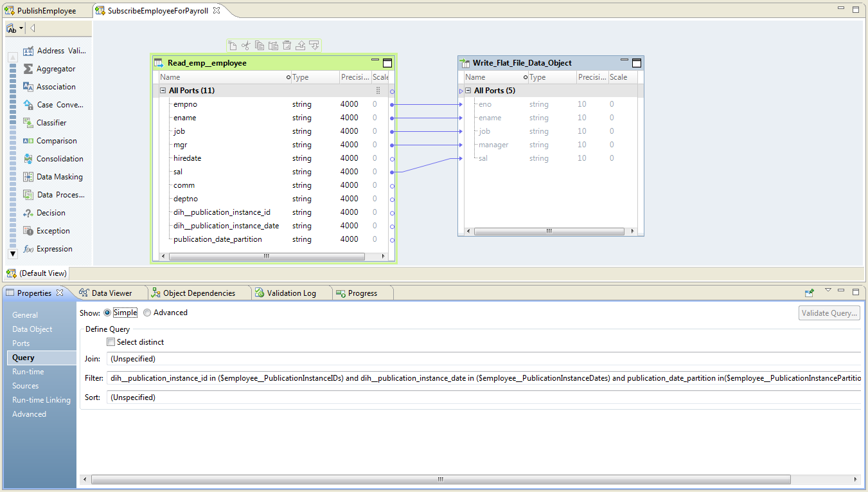This screenshot has width=868, height=492.
Task: Switch query view to Advanced
Action: 147,313
